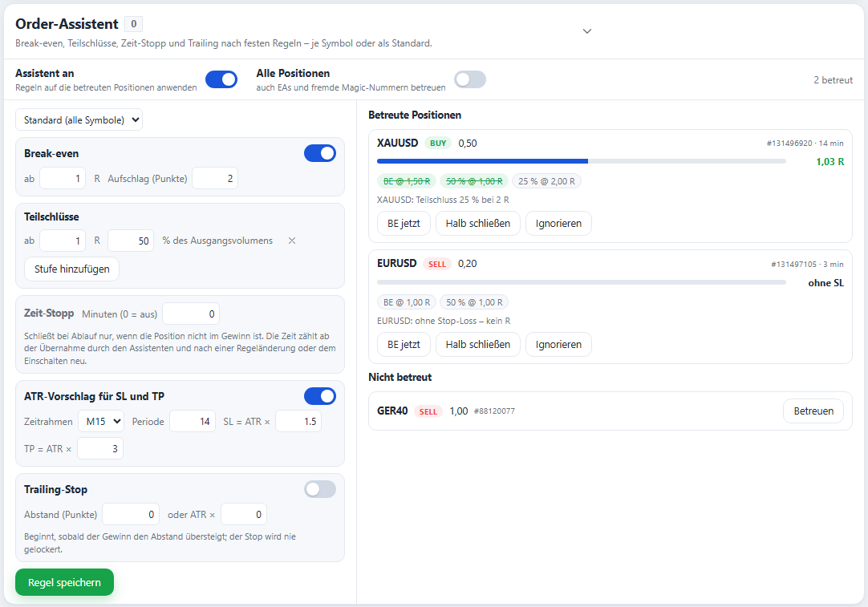This screenshot has width=868, height=607.
Task: Focus the Trailing-Stop Abstand (Punkte) field
Action: coord(131,514)
